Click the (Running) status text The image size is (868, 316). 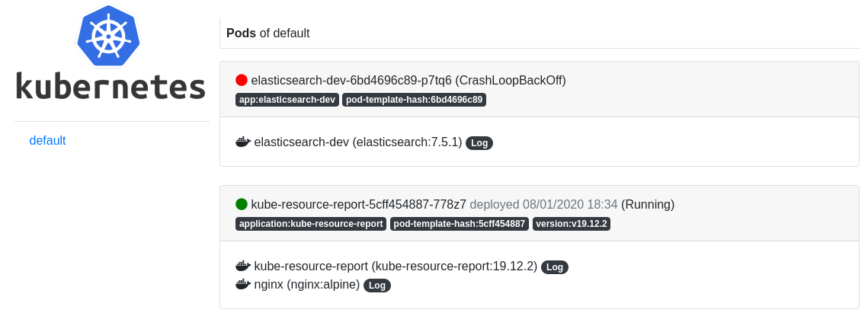648,204
